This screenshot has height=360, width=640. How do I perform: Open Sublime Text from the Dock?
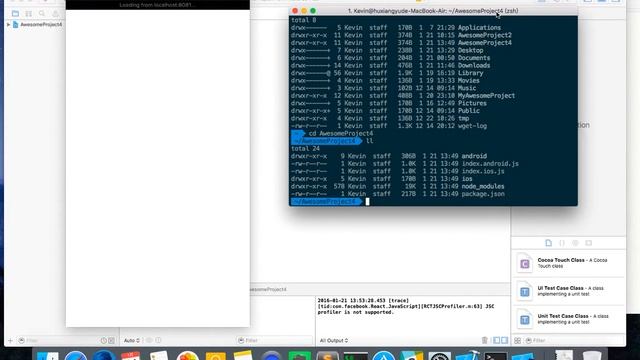(x=327, y=356)
